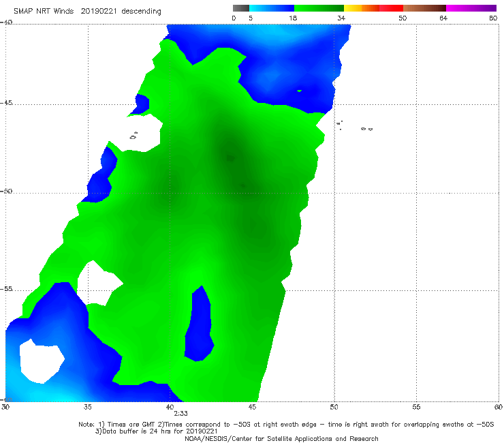Click the longitude label '35' on the axis
Image resolution: width=504 pixels, height=443 pixels.
pyautogui.click(x=88, y=407)
